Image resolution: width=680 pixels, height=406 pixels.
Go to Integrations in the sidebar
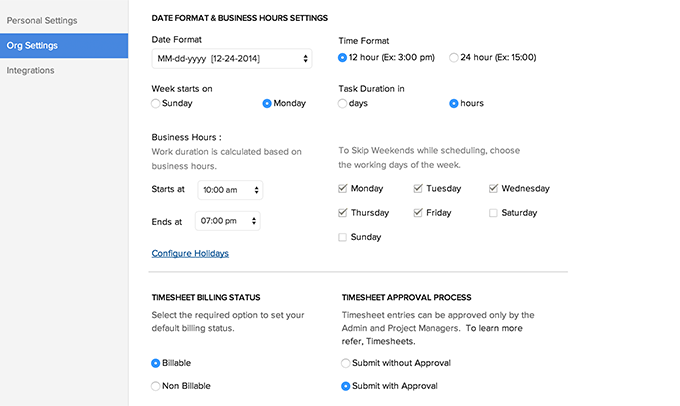click(31, 70)
